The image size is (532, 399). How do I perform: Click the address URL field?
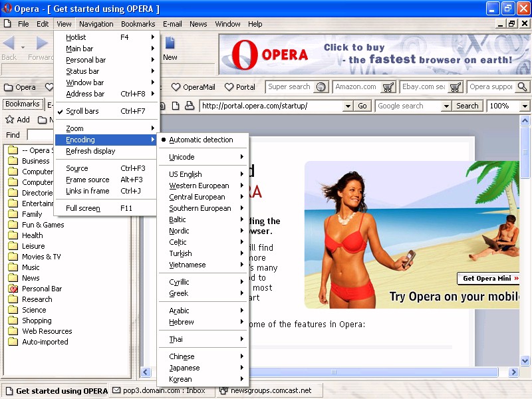pos(271,106)
